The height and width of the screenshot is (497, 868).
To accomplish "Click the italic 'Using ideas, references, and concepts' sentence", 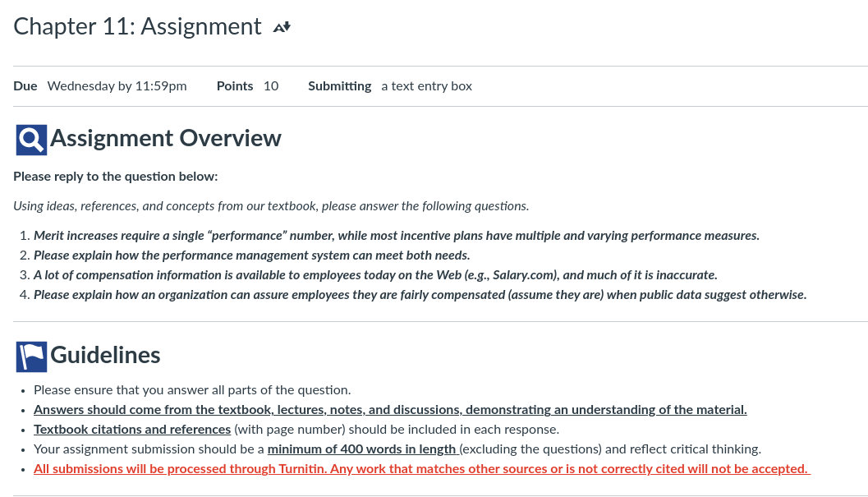I will (x=271, y=206).
